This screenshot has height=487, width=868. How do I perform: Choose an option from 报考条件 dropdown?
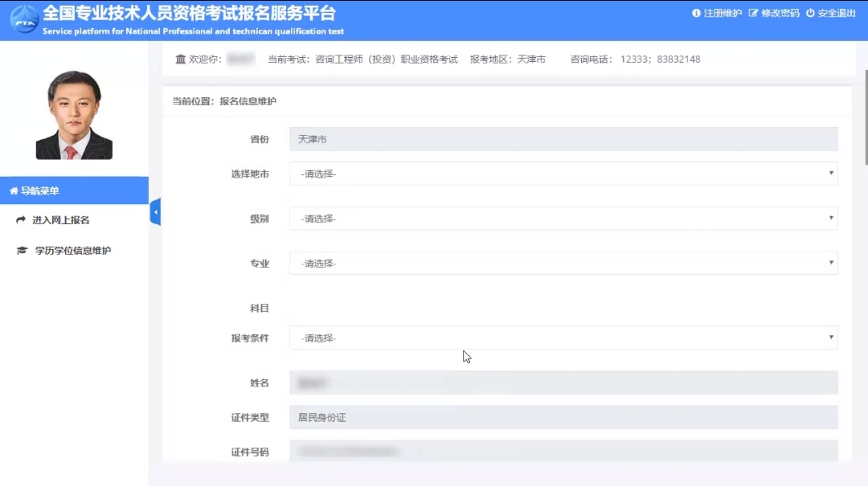(563, 338)
